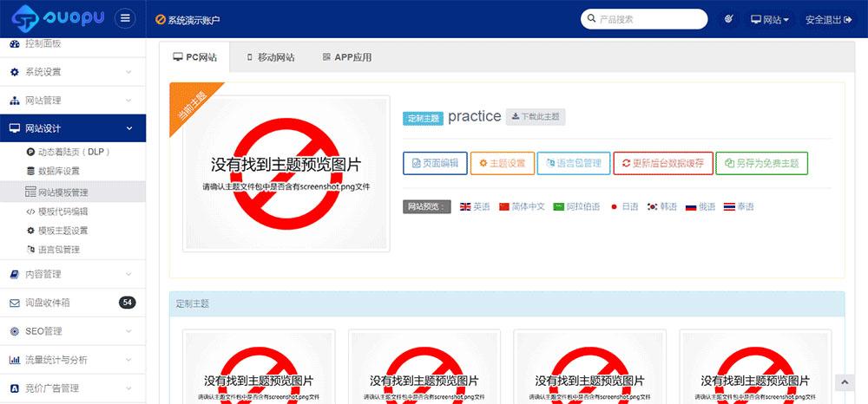Click the Thai flag for 泰语

[729, 206]
